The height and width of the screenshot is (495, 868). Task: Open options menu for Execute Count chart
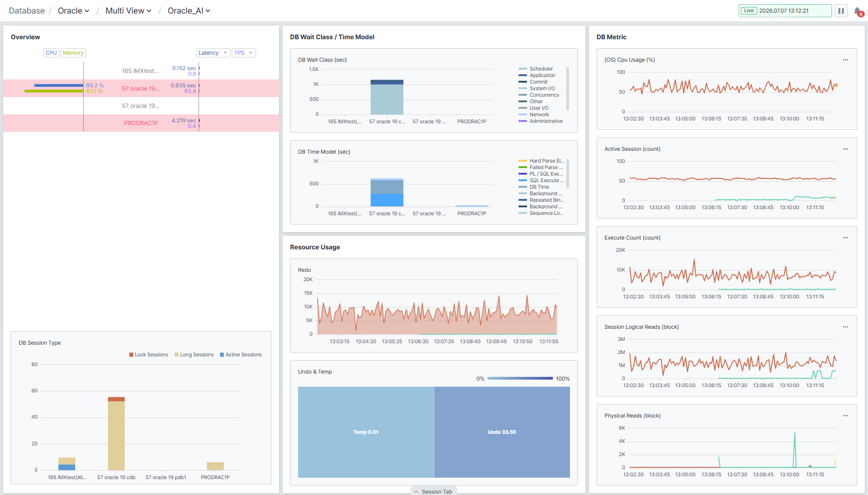845,238
